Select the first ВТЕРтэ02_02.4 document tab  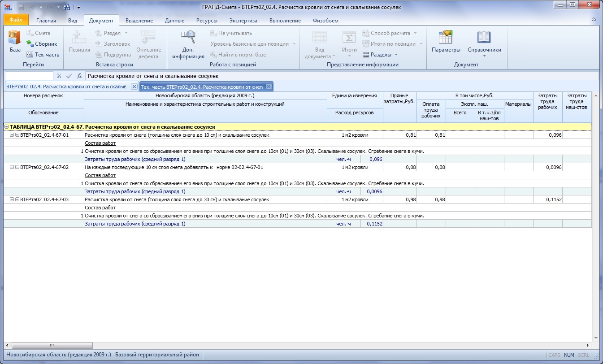click(x=66, y=87)
